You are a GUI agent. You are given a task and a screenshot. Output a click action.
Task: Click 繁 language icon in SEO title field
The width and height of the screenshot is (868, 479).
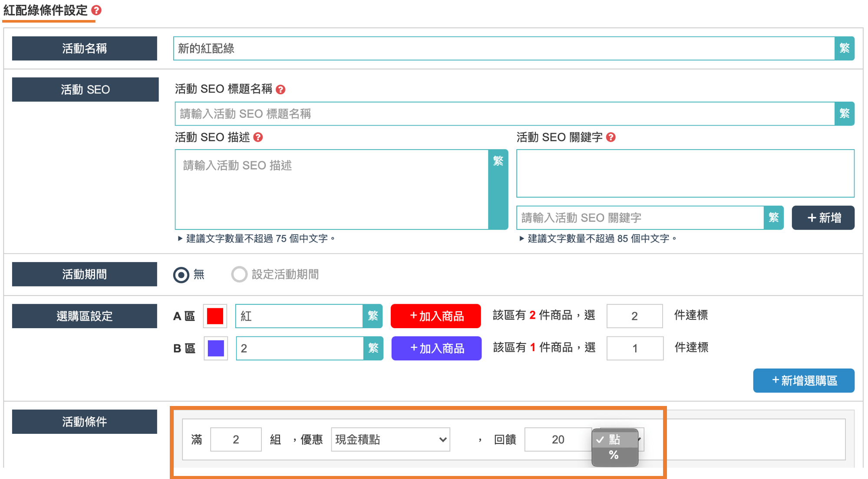pyautogui.click(x=844, y=114)
